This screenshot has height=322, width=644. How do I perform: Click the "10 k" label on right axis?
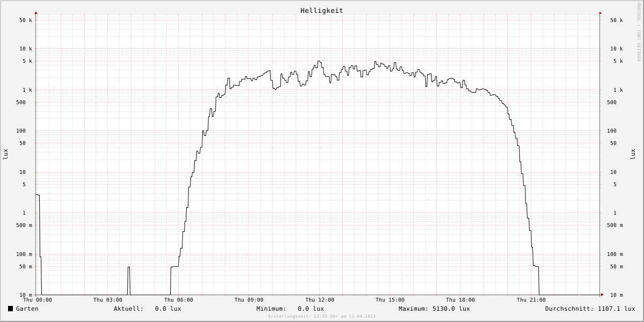click(x=617, y=49)
